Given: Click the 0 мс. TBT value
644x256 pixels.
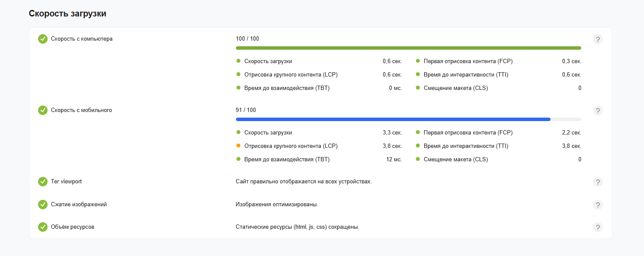Looking at the screenshot, I should pyautogui.click(x=396, y=88).
